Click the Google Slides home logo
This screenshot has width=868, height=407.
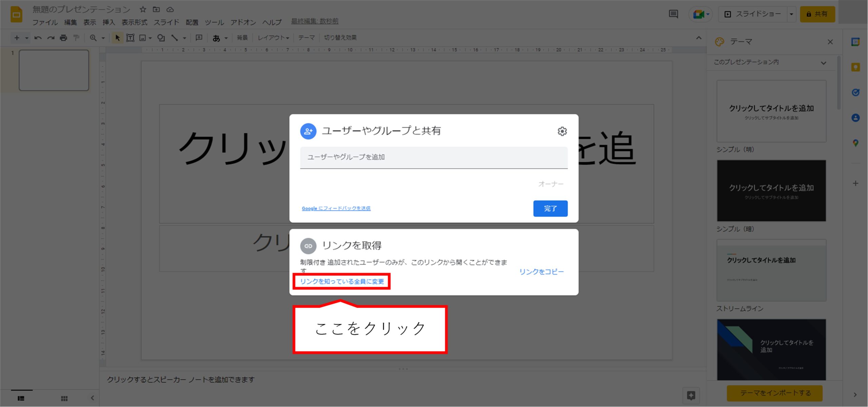[x=16, y=14]
